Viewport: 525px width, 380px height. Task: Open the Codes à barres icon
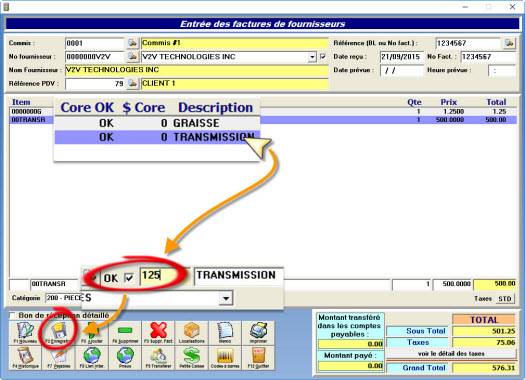coord(225,358)
